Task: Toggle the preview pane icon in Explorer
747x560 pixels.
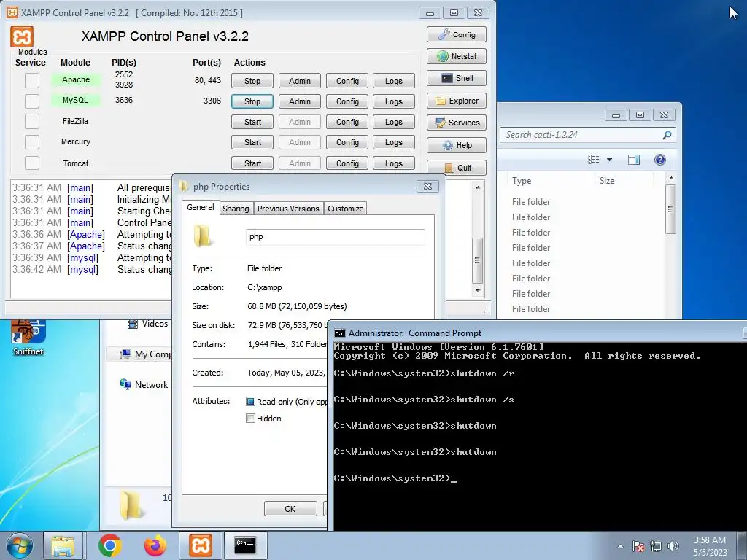Action: click(634, 160)
